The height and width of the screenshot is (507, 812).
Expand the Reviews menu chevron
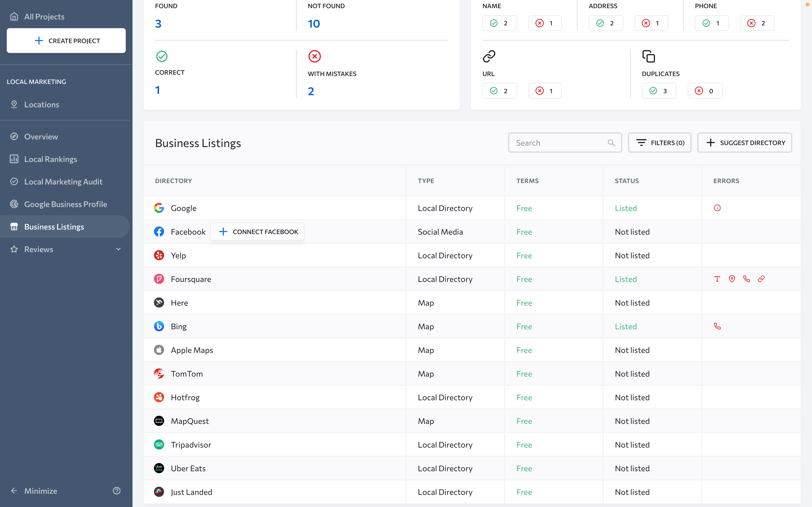pos(118,249)
